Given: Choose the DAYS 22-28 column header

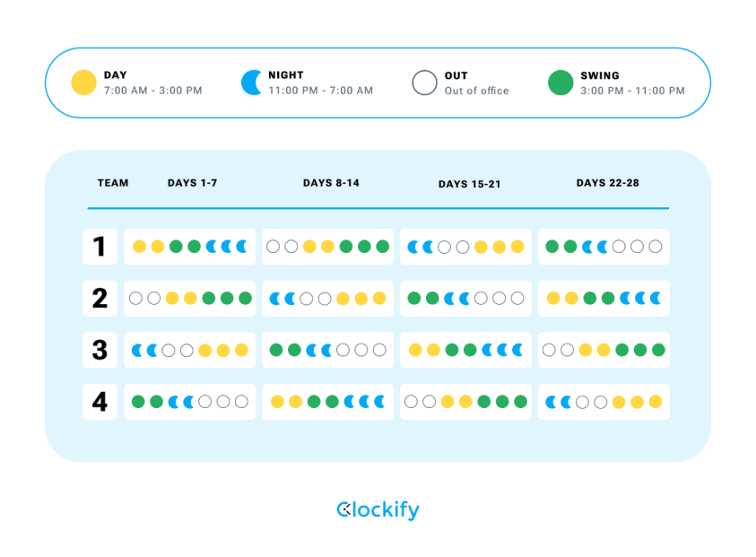Looking at the screenshot, I should pyautogui.click(x=606, y=183).
